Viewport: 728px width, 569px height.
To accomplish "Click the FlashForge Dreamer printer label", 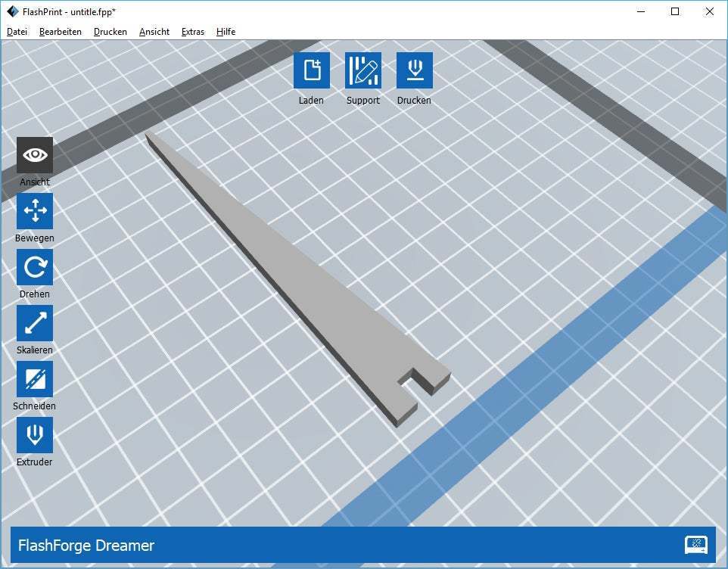I will [86, 546].
